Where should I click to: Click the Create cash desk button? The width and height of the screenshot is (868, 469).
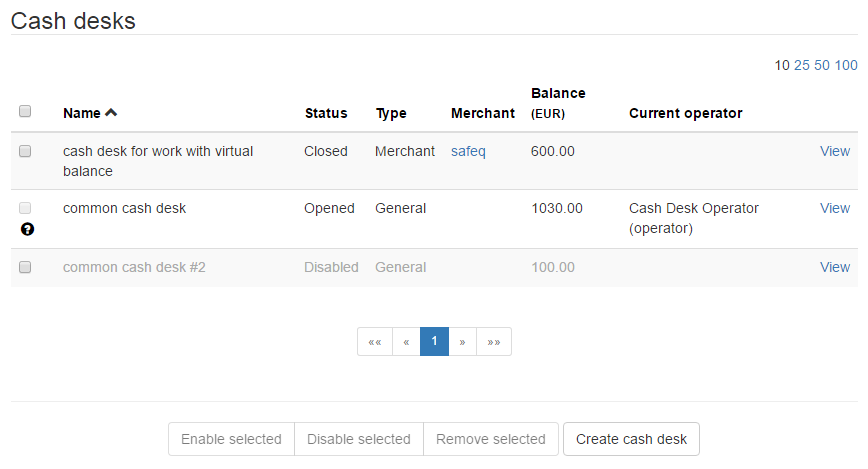click(x=631, y=439)
